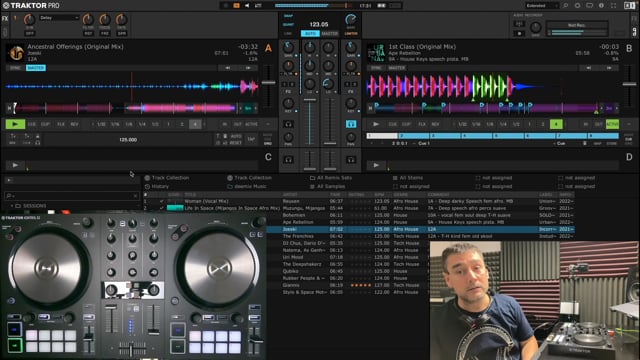
Task: Click the main volume knob above LIMITER
Action: click(351, 20)
